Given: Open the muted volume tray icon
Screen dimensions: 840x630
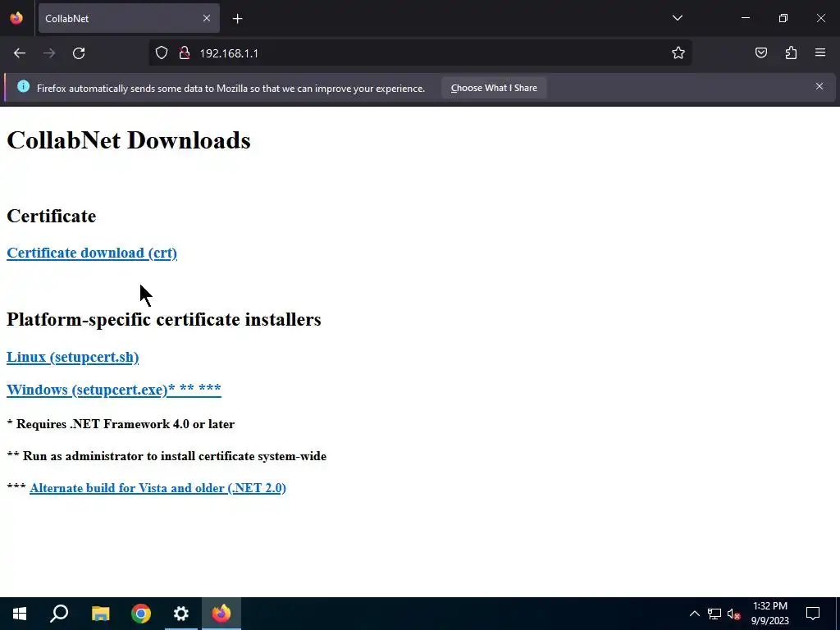Looking at the screenshot, I should click(733, 614).
